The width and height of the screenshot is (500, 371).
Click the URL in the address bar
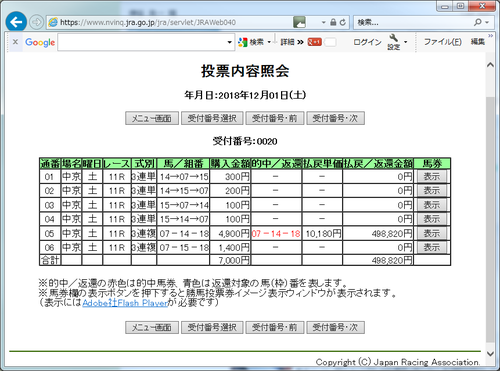pos(148,22)
